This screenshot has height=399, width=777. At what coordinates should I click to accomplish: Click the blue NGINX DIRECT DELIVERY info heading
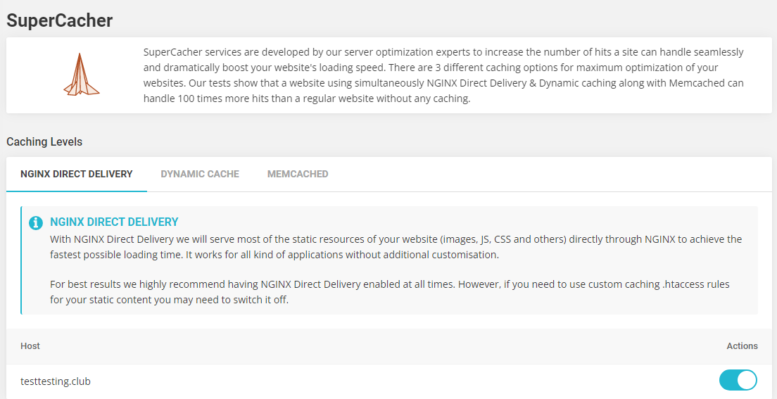114,222
